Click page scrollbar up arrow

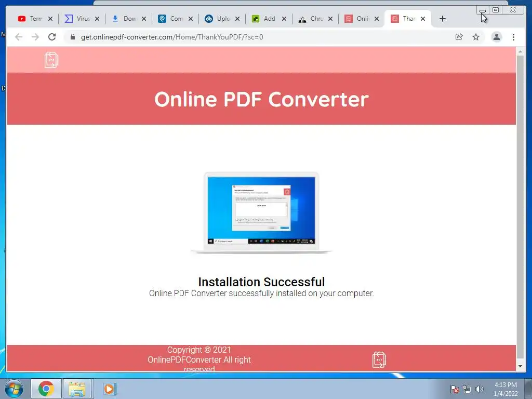(x=520, y=51)
